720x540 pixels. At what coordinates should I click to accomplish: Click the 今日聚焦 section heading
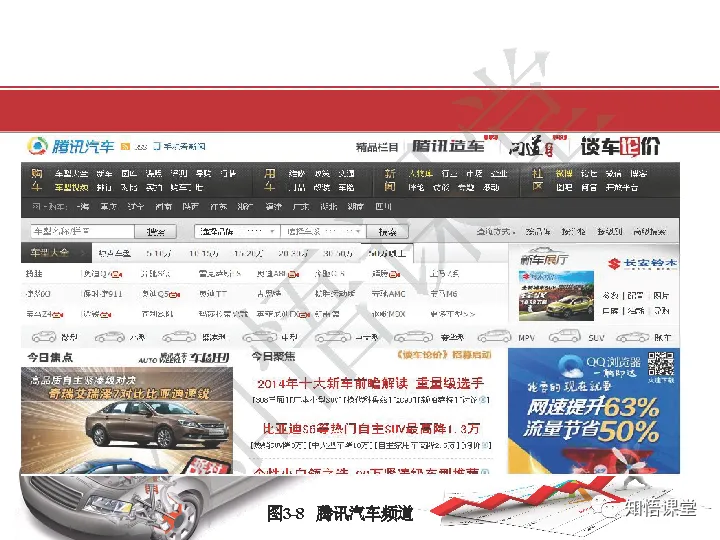(273, 356)
